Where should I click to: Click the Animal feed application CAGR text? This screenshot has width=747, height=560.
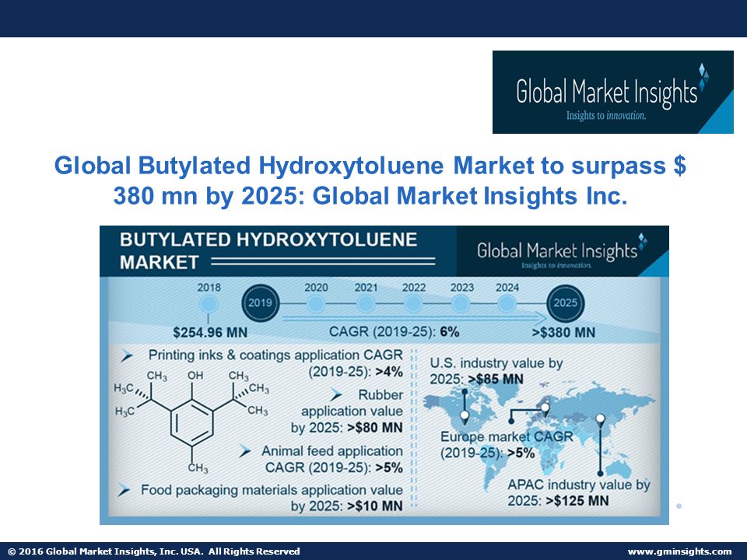pos(332,459)
